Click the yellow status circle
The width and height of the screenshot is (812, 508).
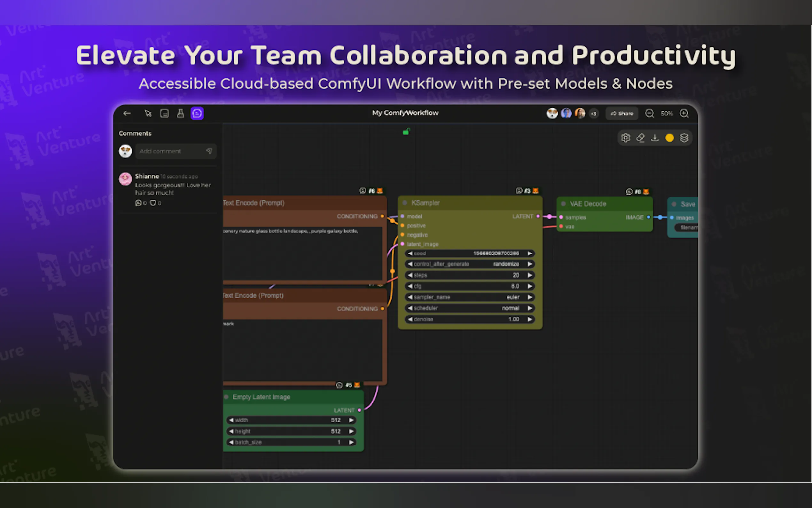coord(670,138)
